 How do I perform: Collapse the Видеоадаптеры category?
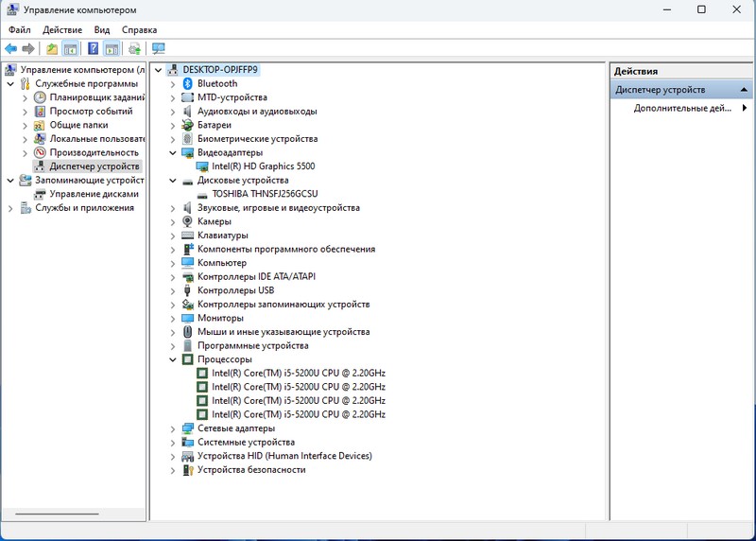tap(173, 152)
